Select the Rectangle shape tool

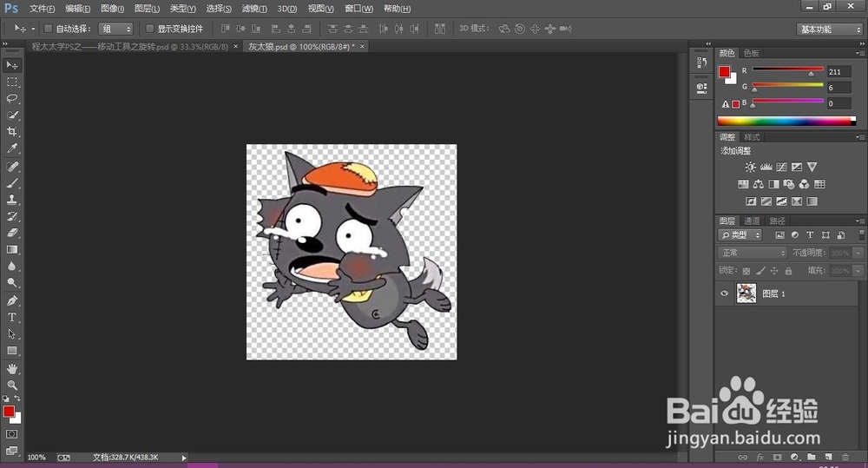click(11, 351)
